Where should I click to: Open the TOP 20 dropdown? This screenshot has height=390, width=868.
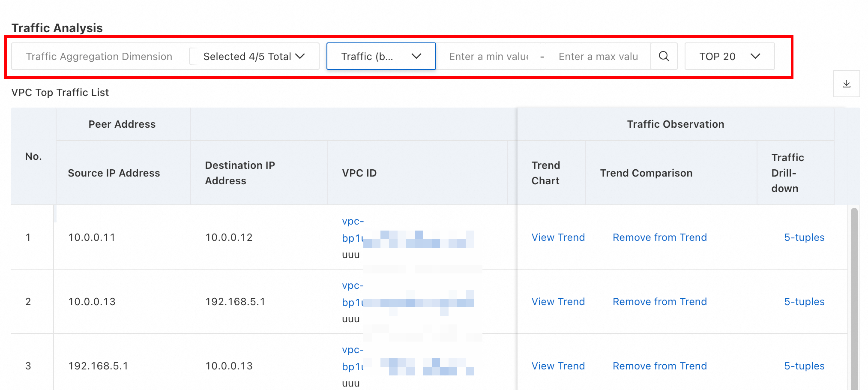(729, 56)
